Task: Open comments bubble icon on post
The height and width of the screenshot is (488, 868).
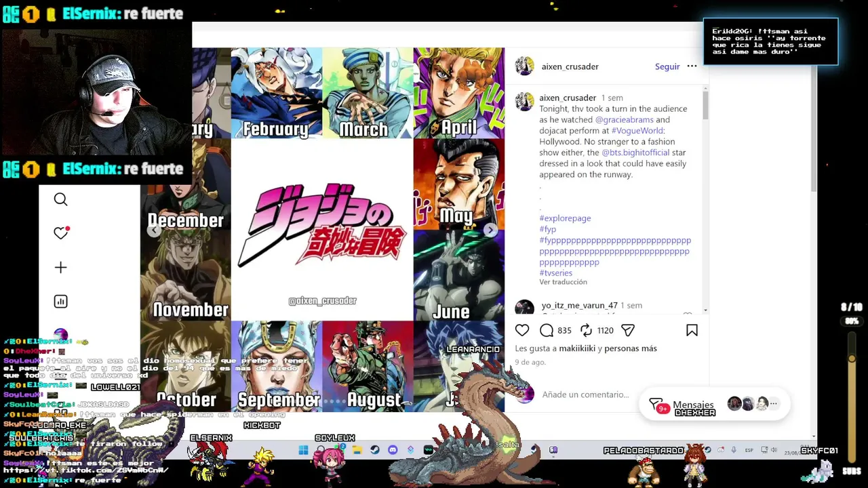Action: [547, 330]
